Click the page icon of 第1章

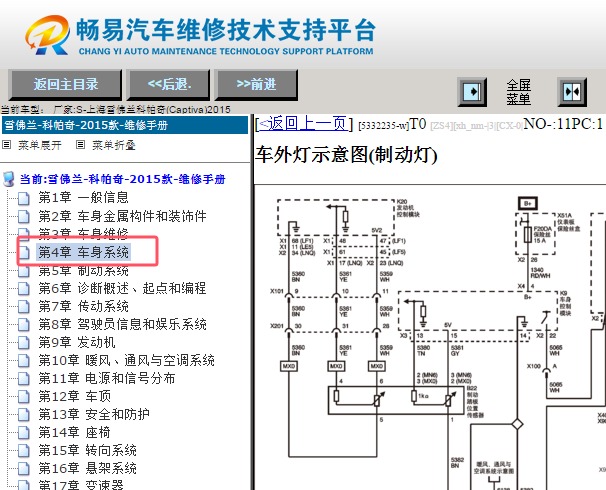(24, 199)
